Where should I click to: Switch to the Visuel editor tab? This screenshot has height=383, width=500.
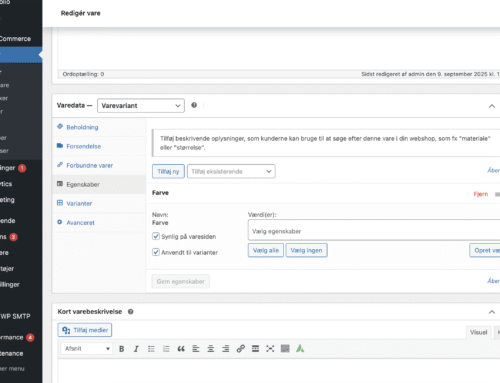478,332
